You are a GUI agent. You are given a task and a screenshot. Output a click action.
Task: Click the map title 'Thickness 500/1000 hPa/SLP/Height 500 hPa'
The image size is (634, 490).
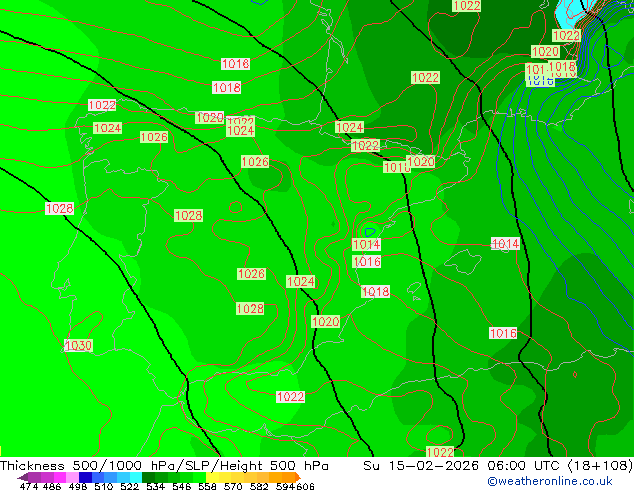(164, 466)
